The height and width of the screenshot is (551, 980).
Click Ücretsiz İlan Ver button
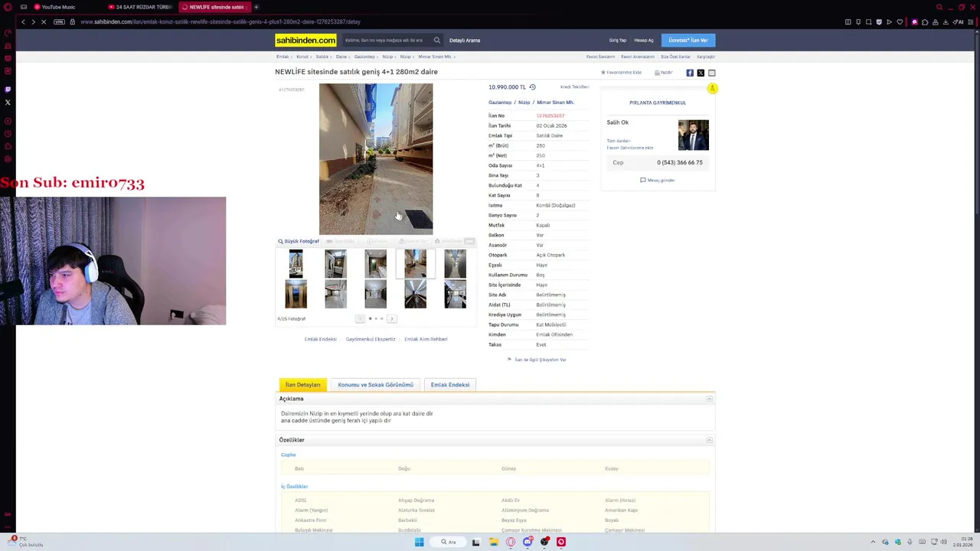[688, 40]
